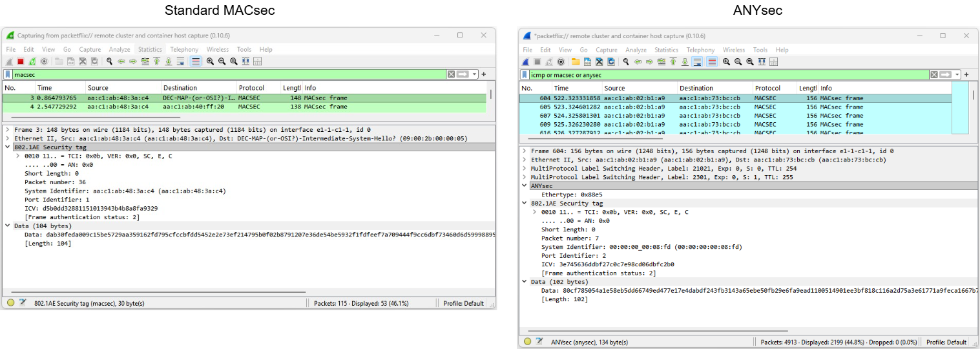Open expert information circle in the Standard MACsec status bar
980x349 pixels.
(10, 302)
